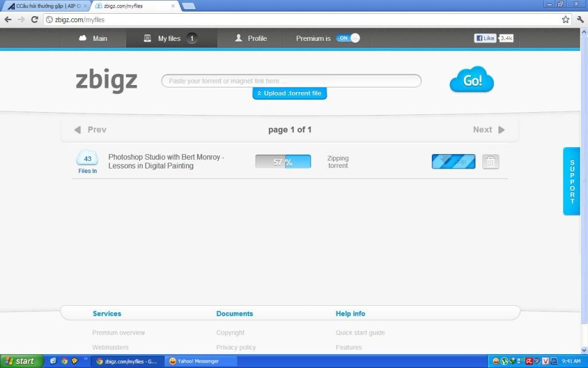The width and height of the screenshot is (588, 368).
Task: Click the 43 Files In cloud icon
Action: coord(87,162)
